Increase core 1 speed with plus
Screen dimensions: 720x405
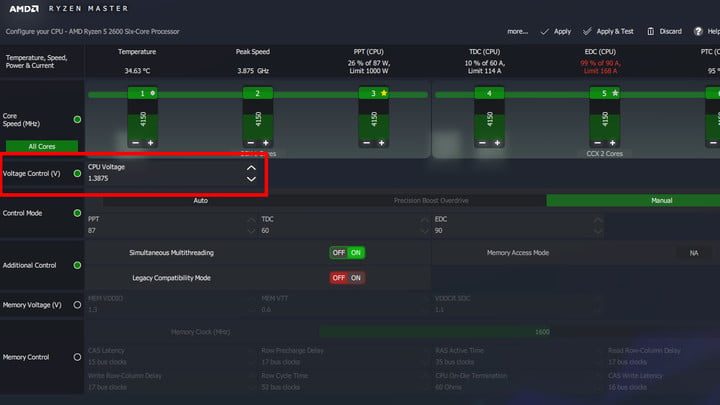[151, 143]
